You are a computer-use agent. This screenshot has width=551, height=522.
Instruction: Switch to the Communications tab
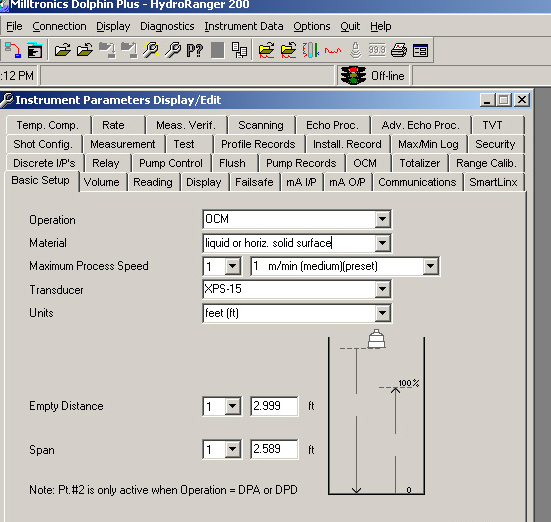417,182
